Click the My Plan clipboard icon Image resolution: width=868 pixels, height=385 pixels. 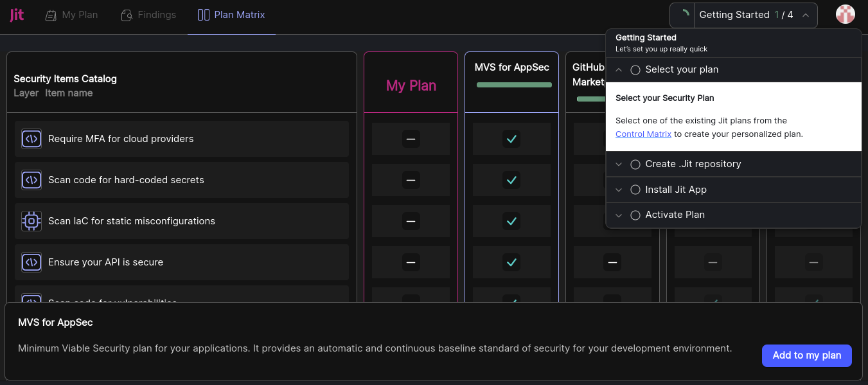(51, 15)
